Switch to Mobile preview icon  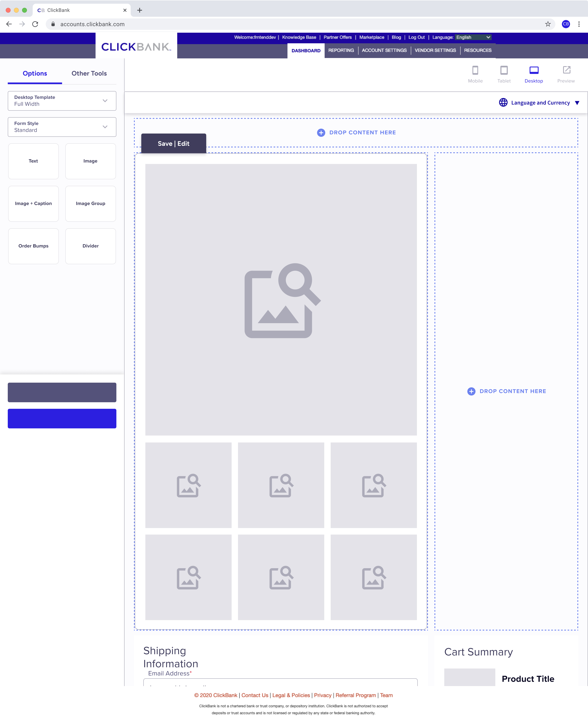coord(475,70)
